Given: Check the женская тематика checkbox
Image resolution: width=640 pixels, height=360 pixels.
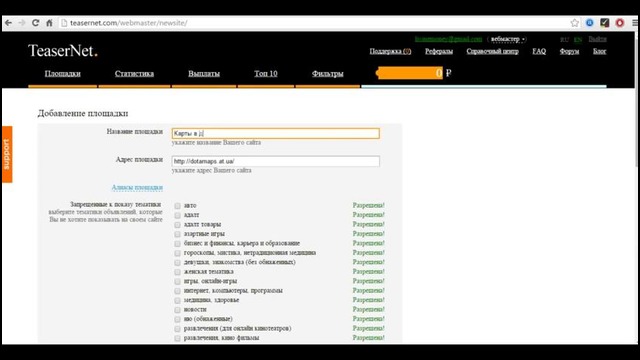Looking at the screenshot, I should [178, 272].
